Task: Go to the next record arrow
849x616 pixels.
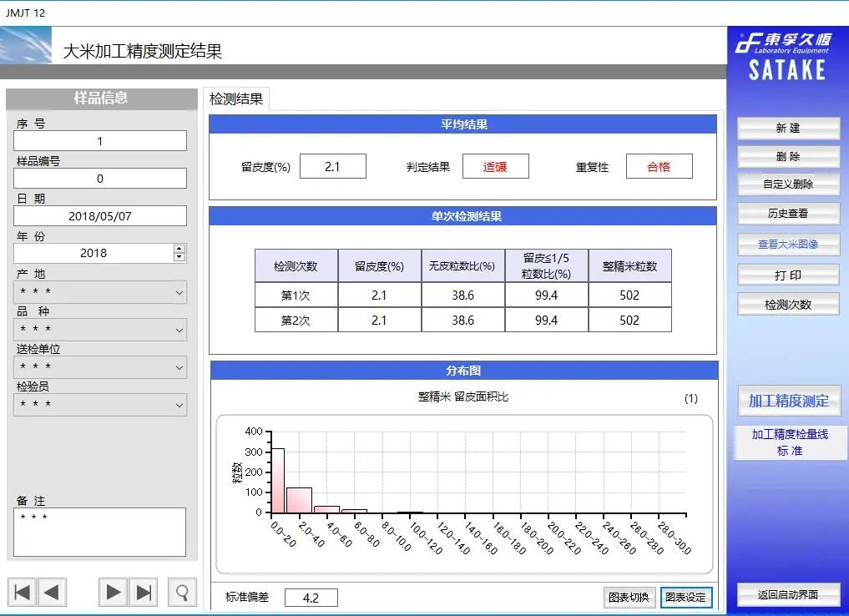Action: [114, 592]
